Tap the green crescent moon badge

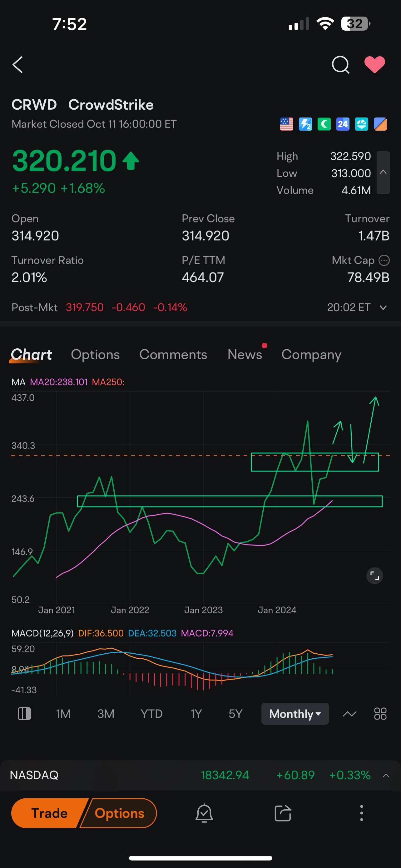click(x=324, y=124)
